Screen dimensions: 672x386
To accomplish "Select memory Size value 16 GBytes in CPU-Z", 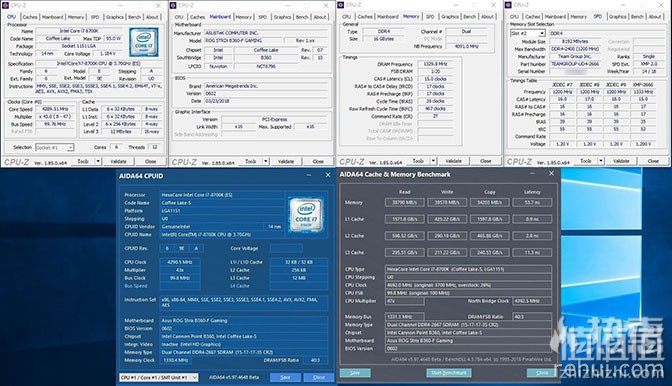I will coord(384,39).
